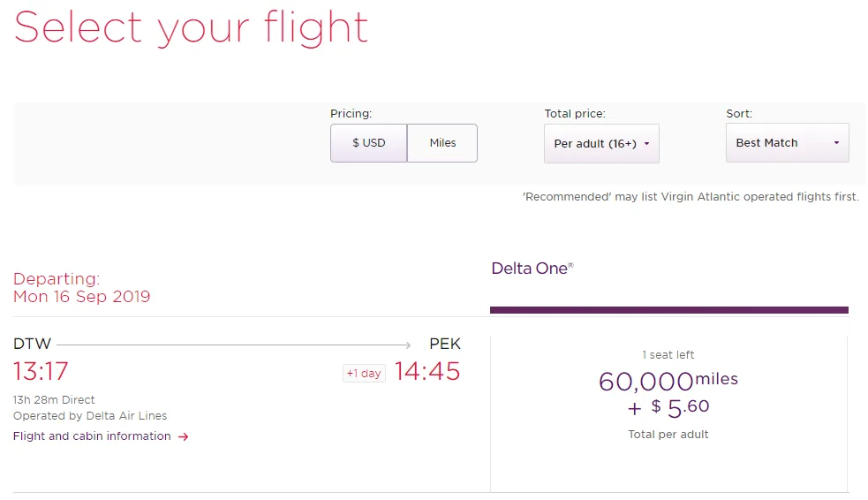This screenshot has width=868, height=500.
Task: Switch pricing to $ USD
Action: point(369,143)
